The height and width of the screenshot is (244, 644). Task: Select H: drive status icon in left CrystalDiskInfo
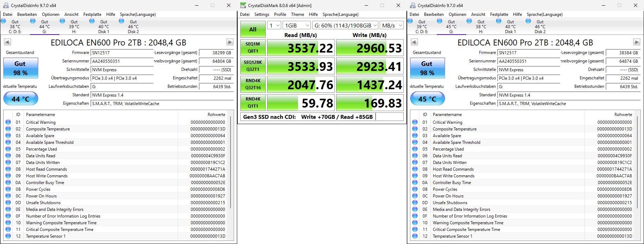[62, 21]
